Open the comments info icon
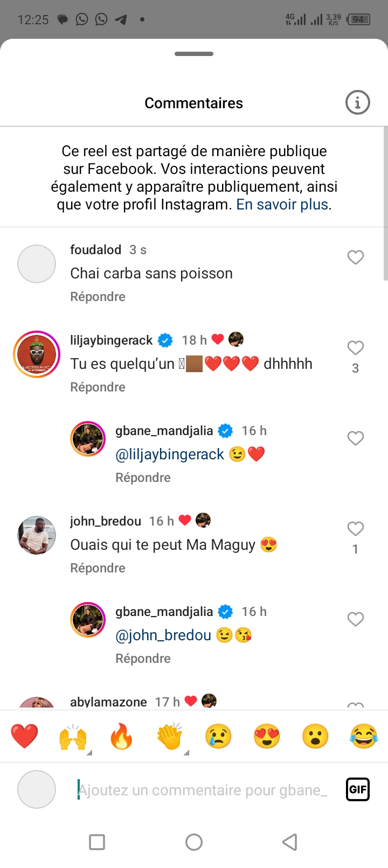 coord(357,102)
